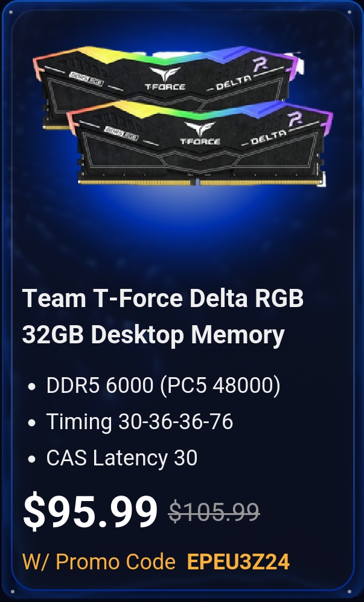This screenshot has height=602, width=364.
Task: Click the W/ Promo Code label
Action: tap(99, 562)
